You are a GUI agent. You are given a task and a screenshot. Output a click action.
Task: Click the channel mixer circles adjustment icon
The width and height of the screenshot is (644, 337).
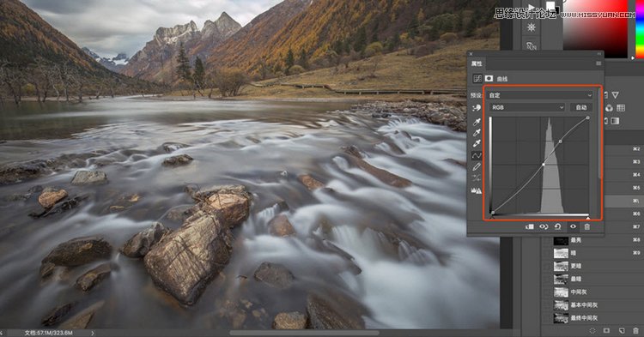(609, 108)
